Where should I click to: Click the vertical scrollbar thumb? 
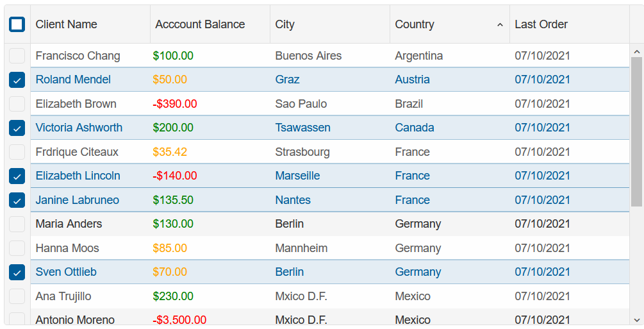[636, 131]
